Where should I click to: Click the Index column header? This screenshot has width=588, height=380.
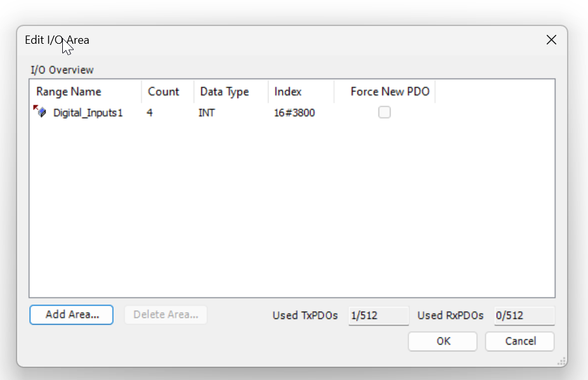(301, 91)
